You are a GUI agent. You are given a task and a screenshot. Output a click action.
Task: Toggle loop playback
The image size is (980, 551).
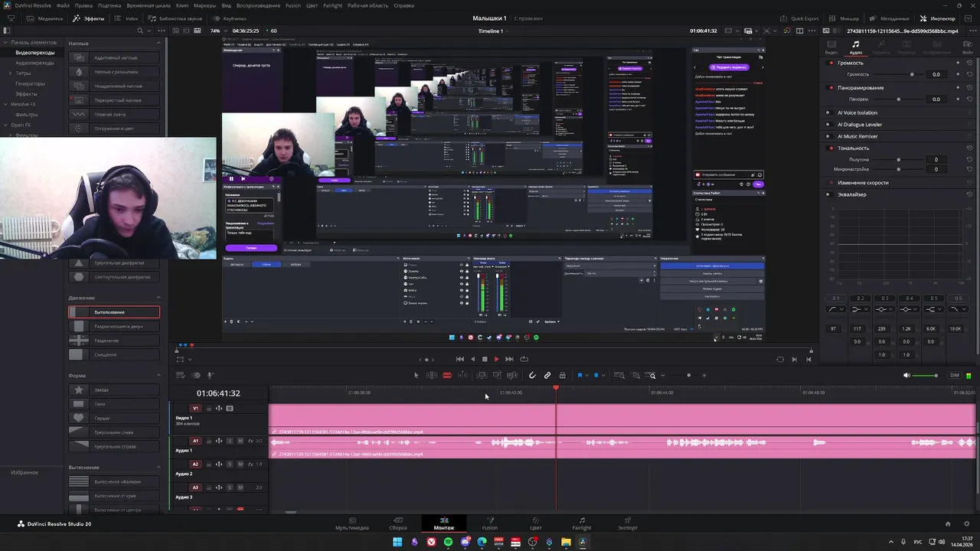(x=524, y=359)
